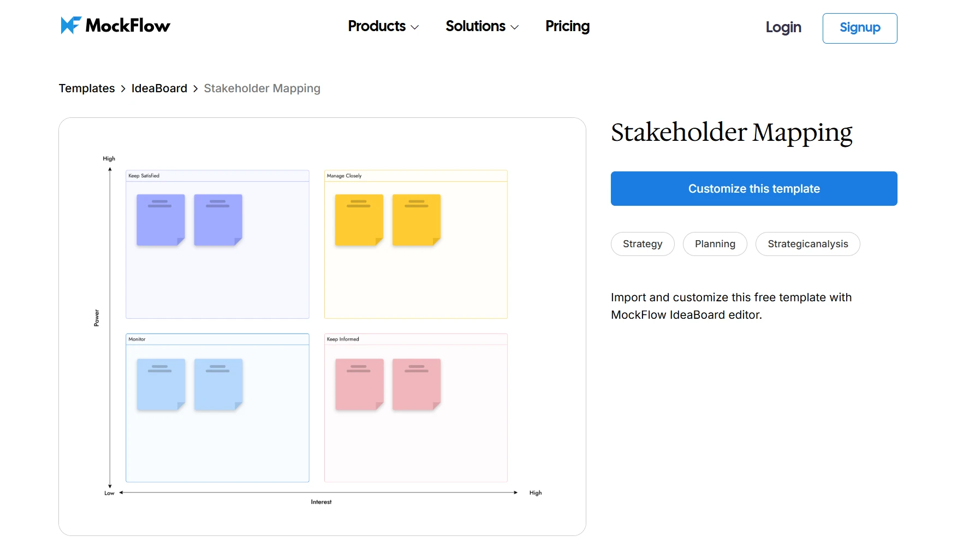Viewport: 963px width, 560px height.
Task: Navigate to Templates via breadcrumb
Action: point(86,88)
